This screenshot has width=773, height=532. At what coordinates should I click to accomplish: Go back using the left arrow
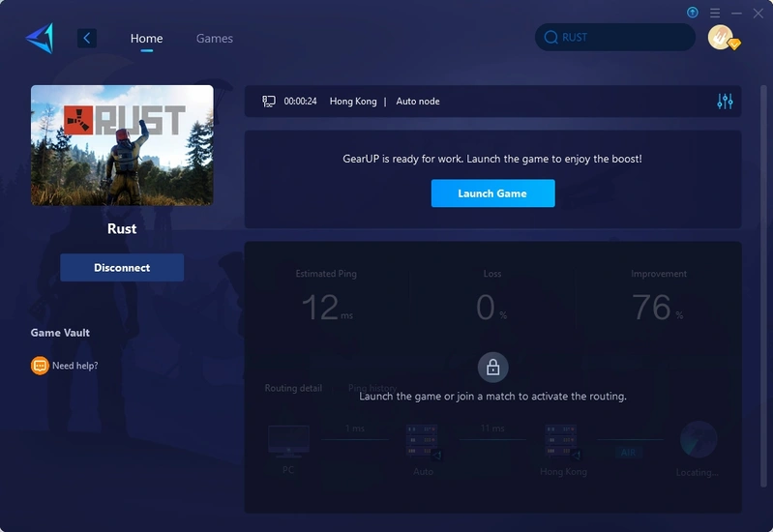click(87, 39)
